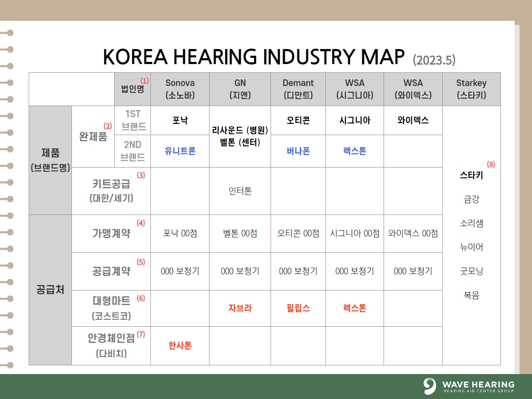Image resolution: width=532 pixels, height=399 pixels.
Task: Click the red 한사톤 cell
Action: click(x=180, y=346)
